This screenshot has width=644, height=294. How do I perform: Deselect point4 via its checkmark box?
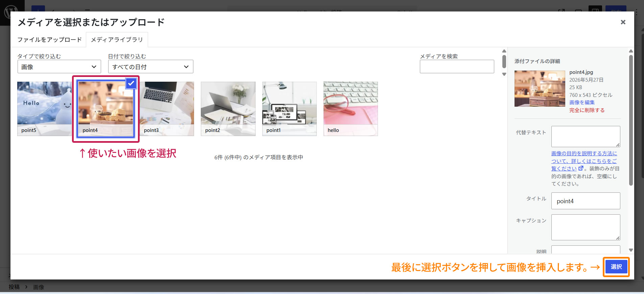[x=131, y=83]
